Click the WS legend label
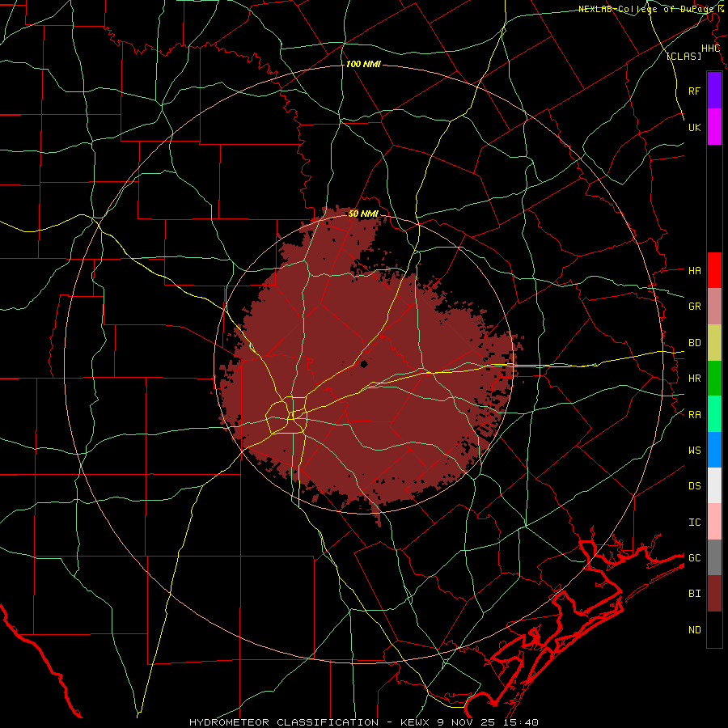The height and width of the screenshot is (728, 728). 694,451
